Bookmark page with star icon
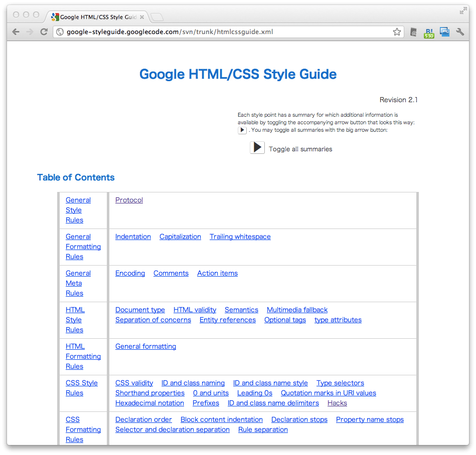The image size is (476, 455). [x=396, y=32]
